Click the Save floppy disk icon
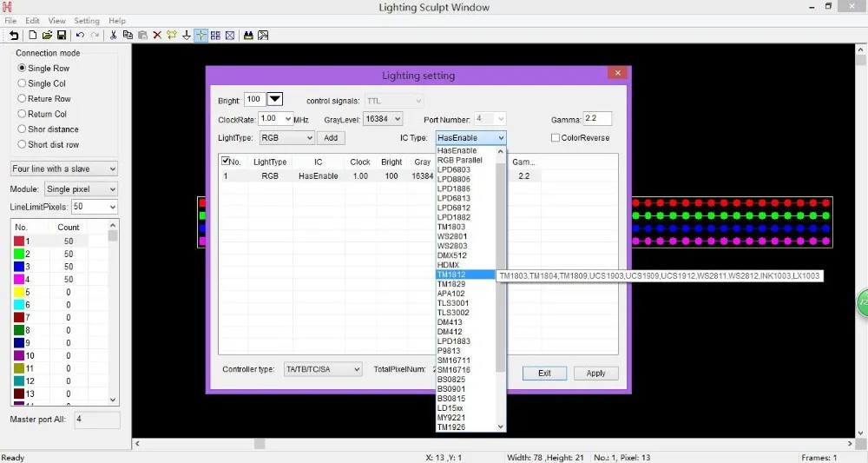This screenshot has width=868, height=463. coord(62,36)
